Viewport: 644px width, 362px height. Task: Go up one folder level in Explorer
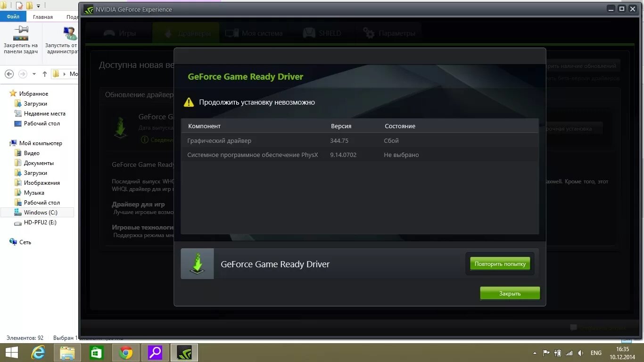45,74
